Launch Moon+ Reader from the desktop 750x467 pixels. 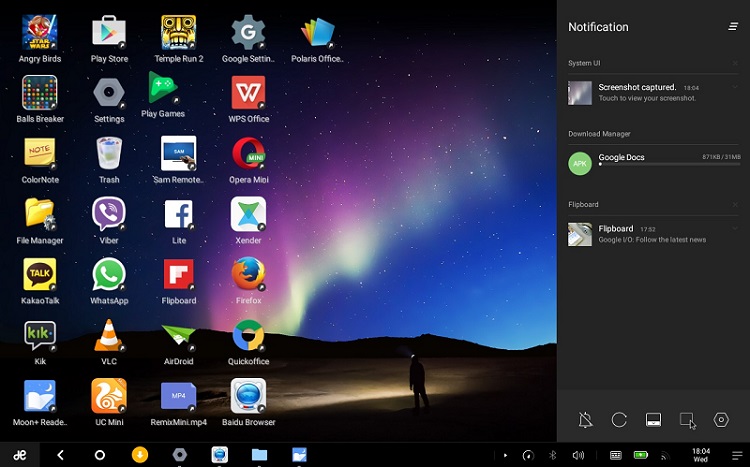point(40,396)
